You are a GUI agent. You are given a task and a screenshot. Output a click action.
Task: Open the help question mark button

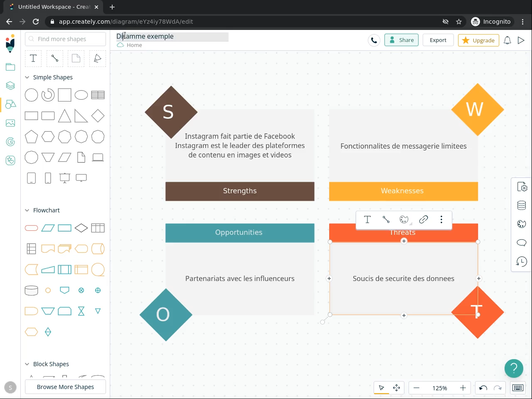point(514,368)
